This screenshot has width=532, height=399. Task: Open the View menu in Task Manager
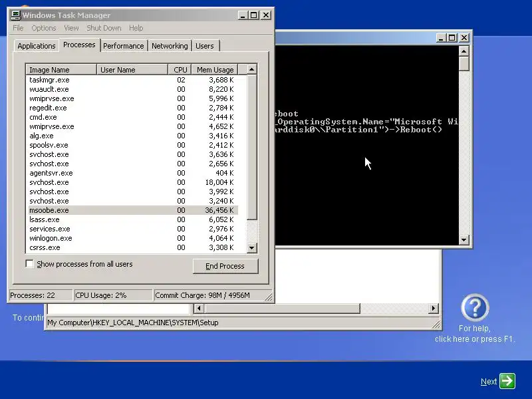click(71, 28)
